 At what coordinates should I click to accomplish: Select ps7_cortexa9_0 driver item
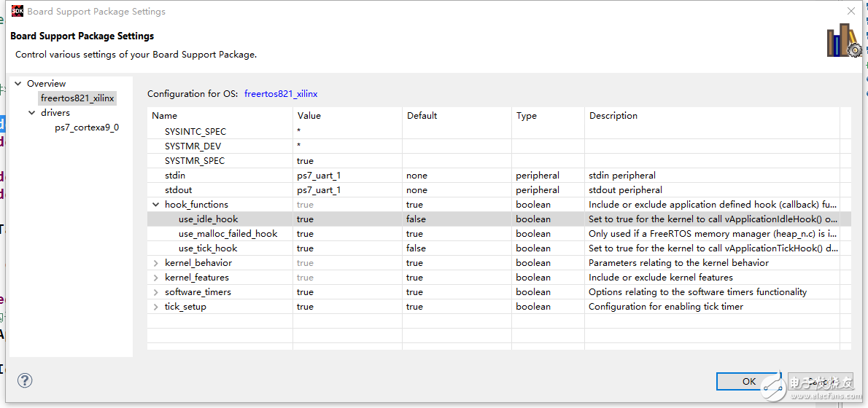click(x=87, y=127)
